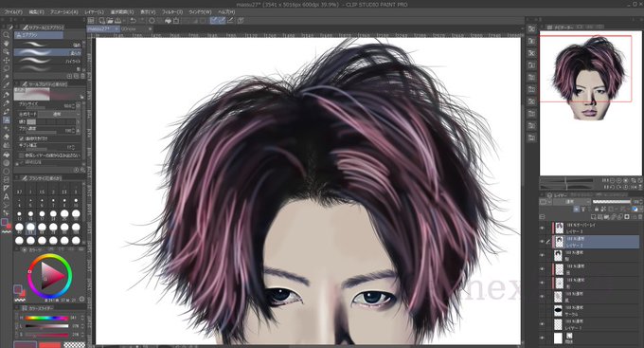Select the Airbrush tool in toolbox
Image resolution: width=644 pixels, height=348 pixels.
(x=7, y=120)
